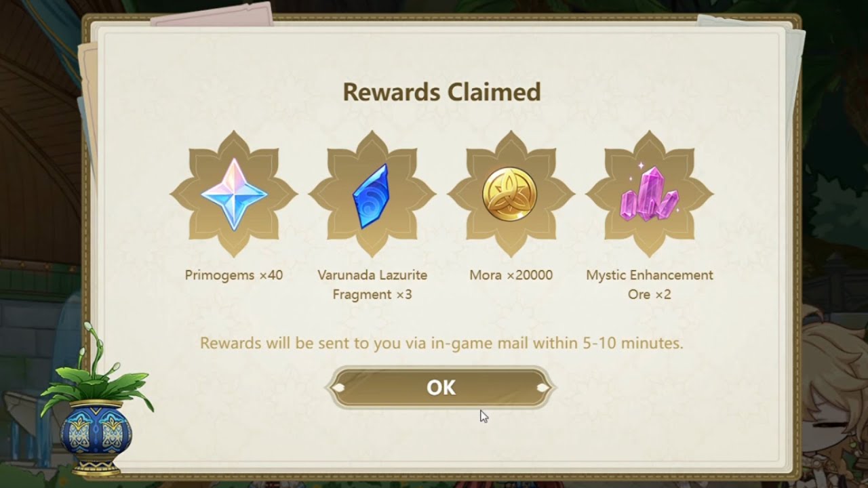Viewport: 868px width, 488px height.
Task: Click the in-game mail delivery notice text
Action: 441,343
